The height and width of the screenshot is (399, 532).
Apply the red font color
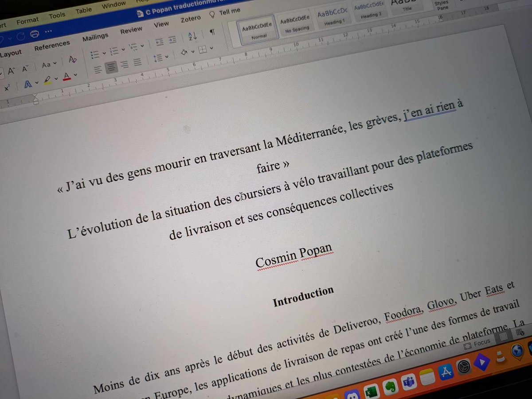[x=67, y=77]
